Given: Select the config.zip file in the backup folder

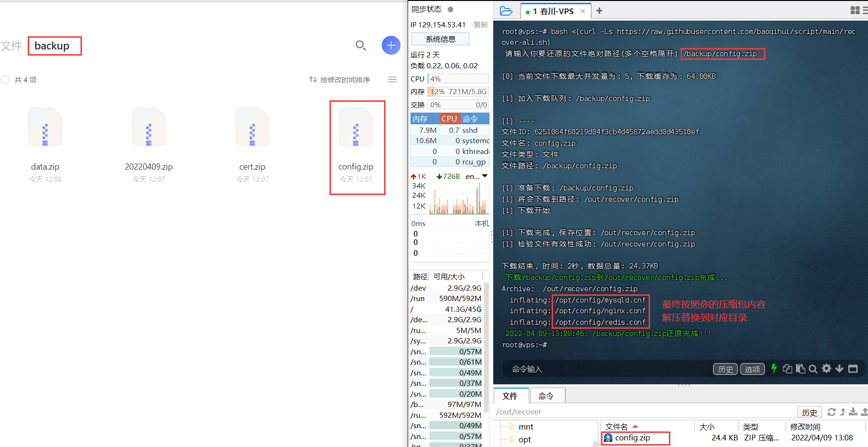Looking at the screenshot, I should pyautogui.click(x=356, y=127).
